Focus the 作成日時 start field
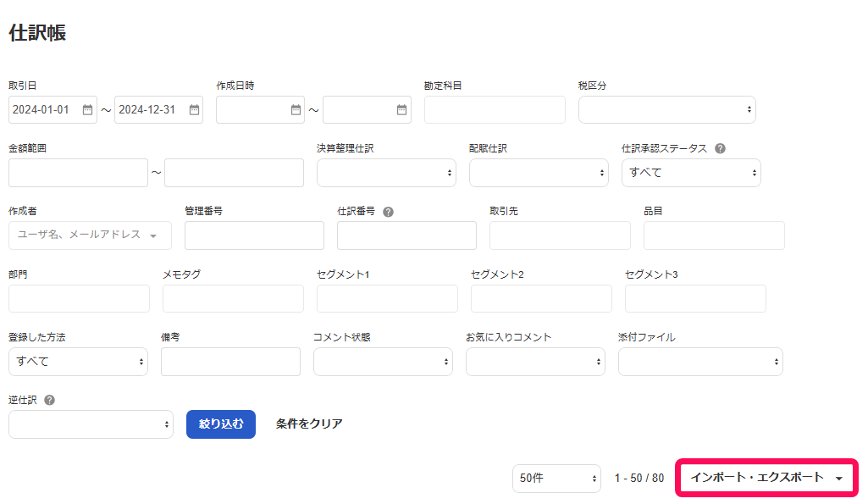The image size is (868, 504). [x=260, y=109]
